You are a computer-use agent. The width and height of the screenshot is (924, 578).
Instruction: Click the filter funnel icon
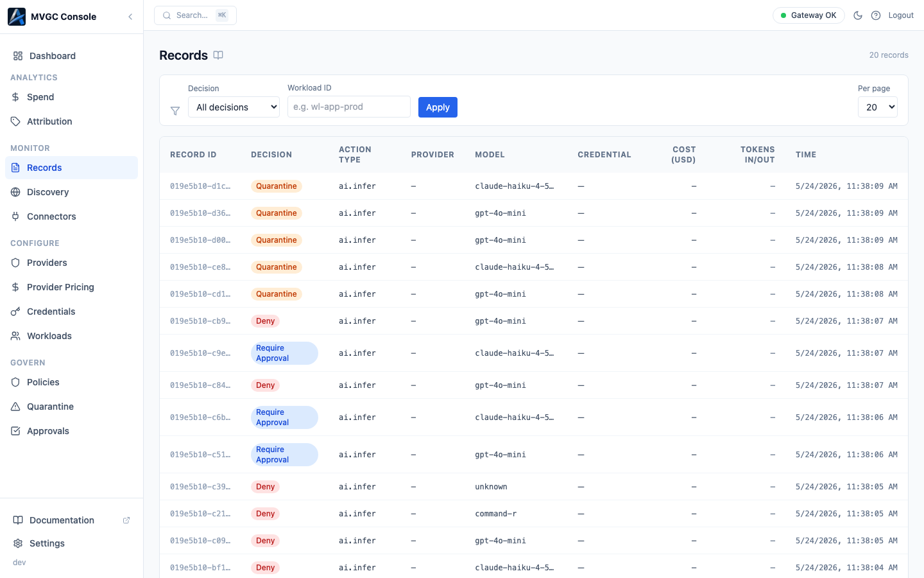coord(175,111)
